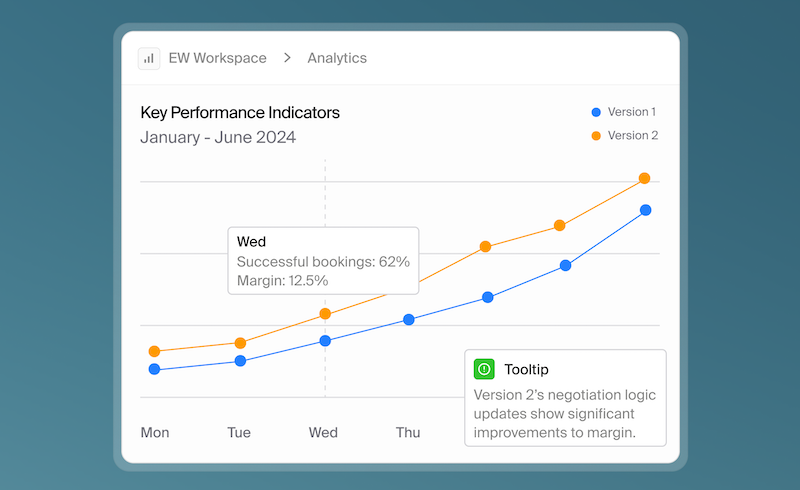Toggle Version 2 legend orange dot

(596, 135)
